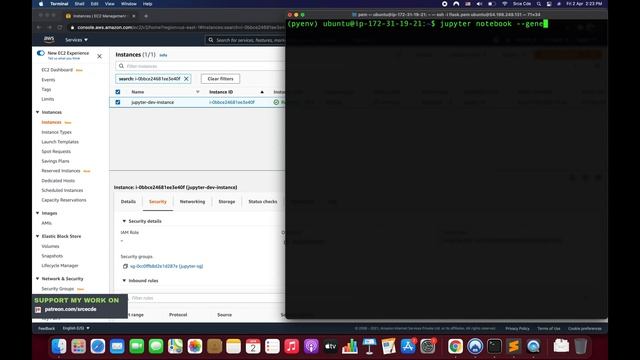Open Trash in the dock
640x360 pixels.
581,347
